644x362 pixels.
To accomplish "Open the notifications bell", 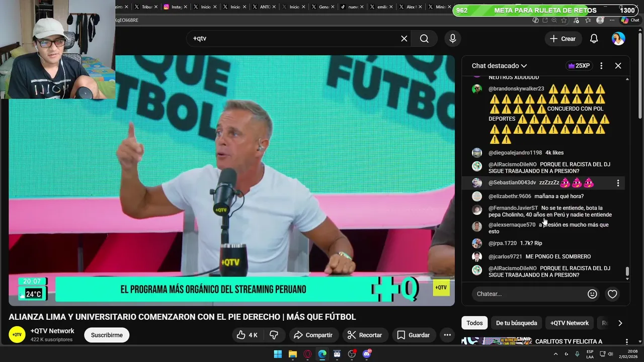I will [594, 39].
